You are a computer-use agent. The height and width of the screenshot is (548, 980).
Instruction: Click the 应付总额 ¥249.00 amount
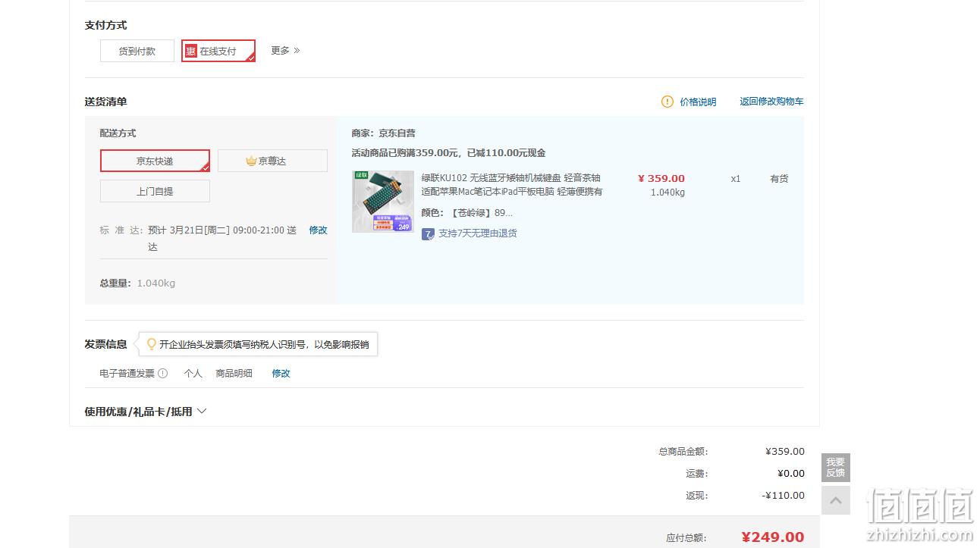pos(772,537)
